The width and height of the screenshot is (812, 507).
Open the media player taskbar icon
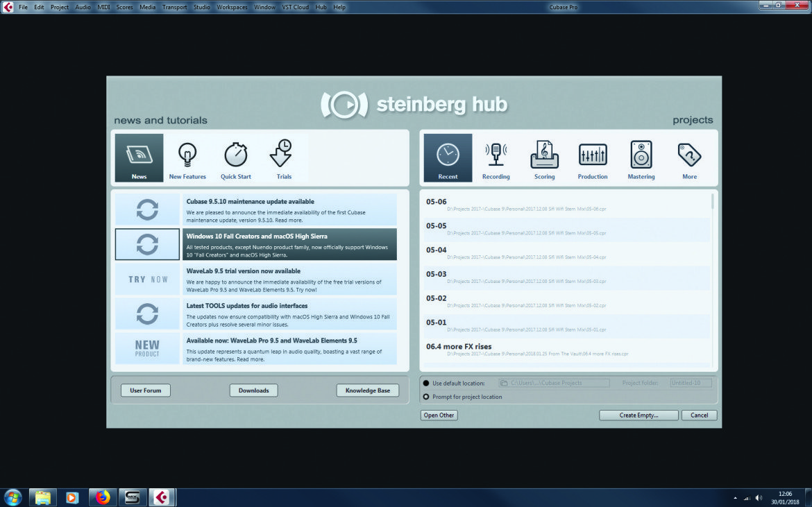(72, 498)
